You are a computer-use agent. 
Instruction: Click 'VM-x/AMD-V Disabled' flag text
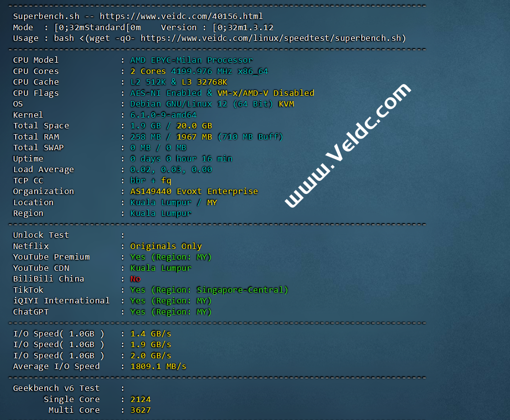click(x=265, y=93)
